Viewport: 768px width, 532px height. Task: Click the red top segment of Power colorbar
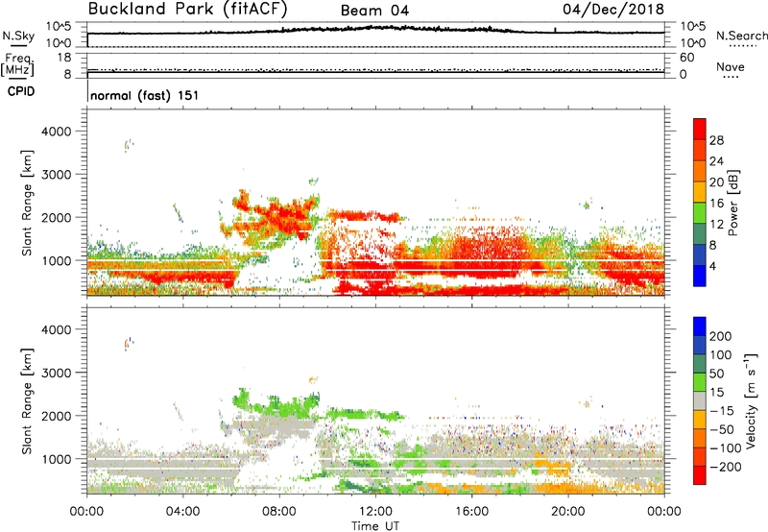click(x=700, y=129)
